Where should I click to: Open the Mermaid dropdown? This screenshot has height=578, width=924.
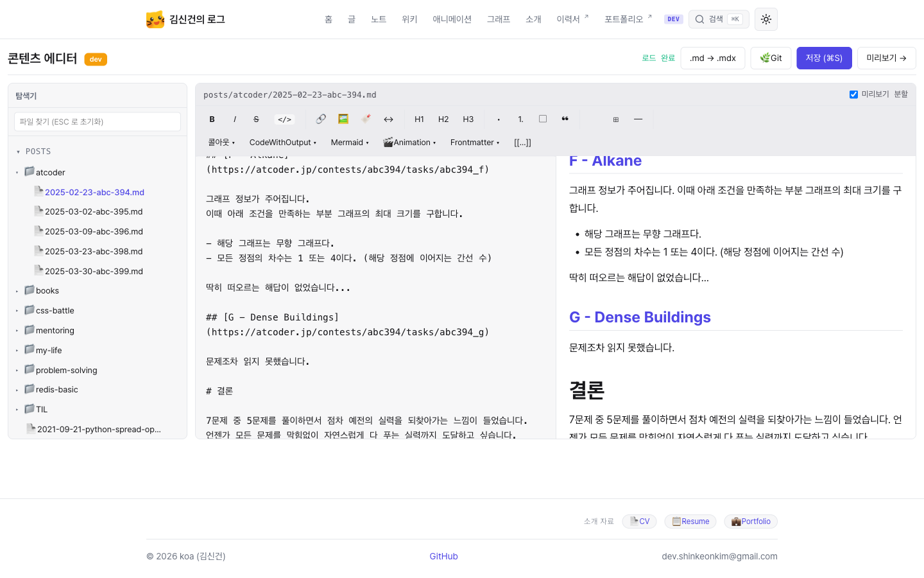(350, 143)
